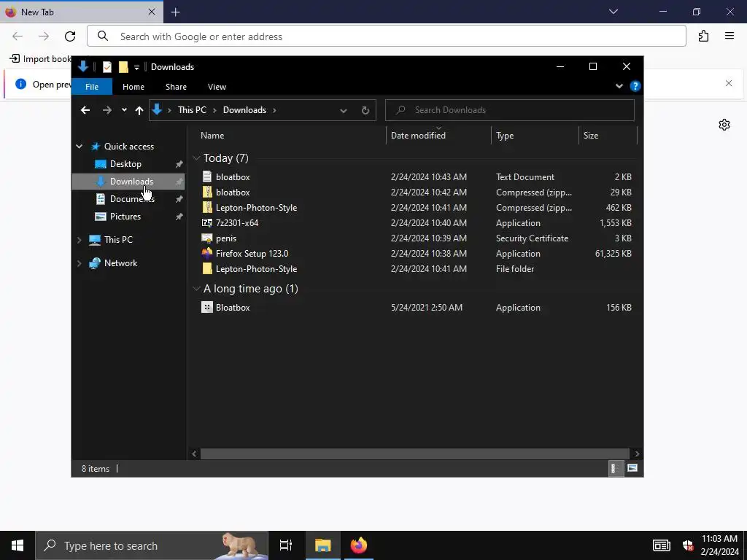Select the Firefox Setup 123.0 icon

pos(206,253)
